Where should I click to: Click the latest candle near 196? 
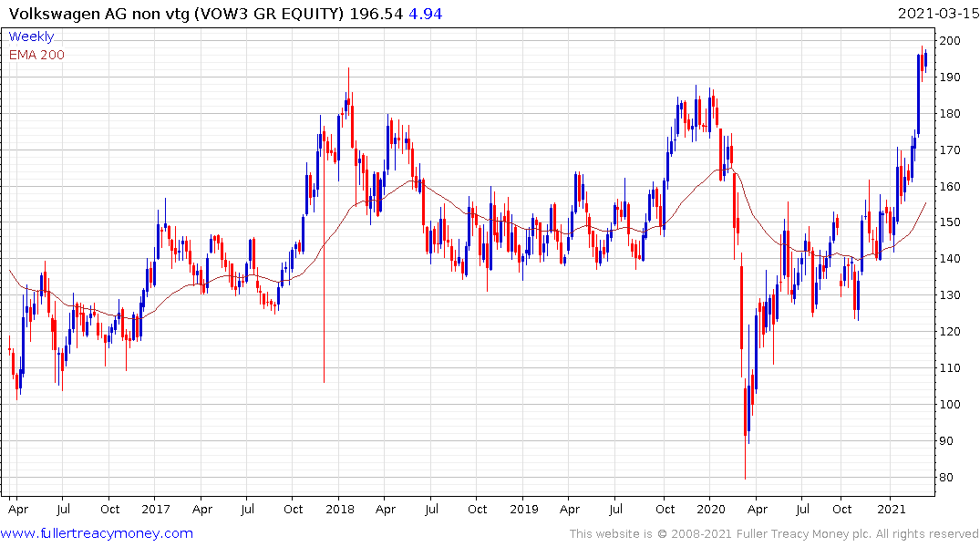pos(925,61)
